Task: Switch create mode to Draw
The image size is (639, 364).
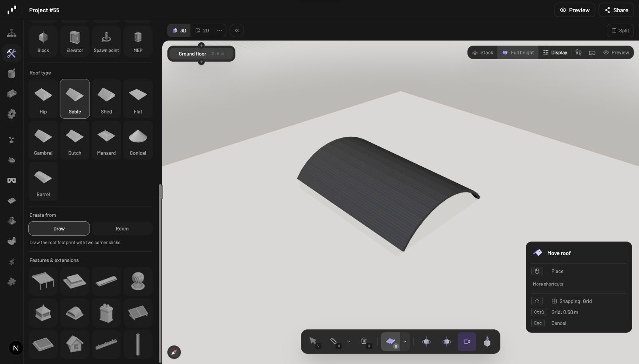Action: pos(59,228)
